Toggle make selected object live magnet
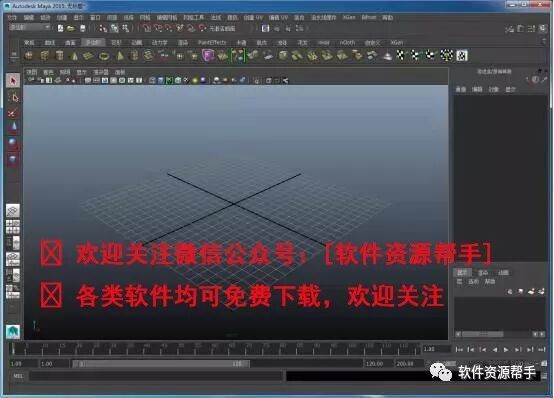554x398 pixels. [x=202, y=28]
